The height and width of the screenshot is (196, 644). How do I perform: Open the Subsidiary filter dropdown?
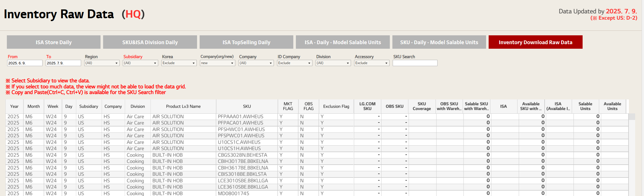tap(140, 63)
